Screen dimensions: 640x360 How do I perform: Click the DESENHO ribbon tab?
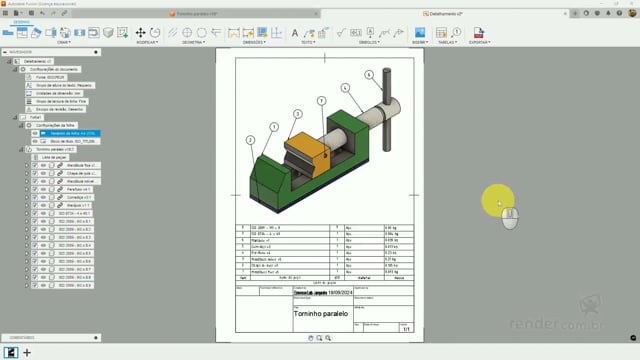[21, 22]
